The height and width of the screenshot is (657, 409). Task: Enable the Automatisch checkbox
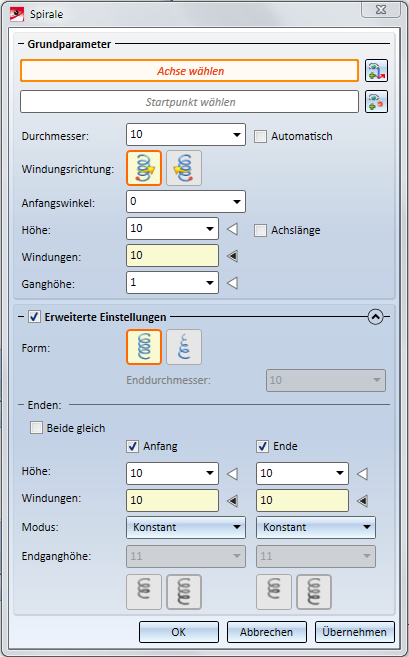pos(260,137)
